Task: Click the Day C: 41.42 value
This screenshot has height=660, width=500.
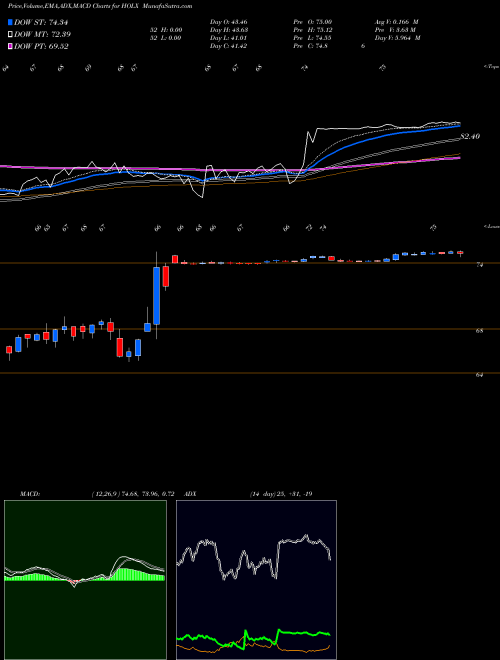Action: coord(228,46)
